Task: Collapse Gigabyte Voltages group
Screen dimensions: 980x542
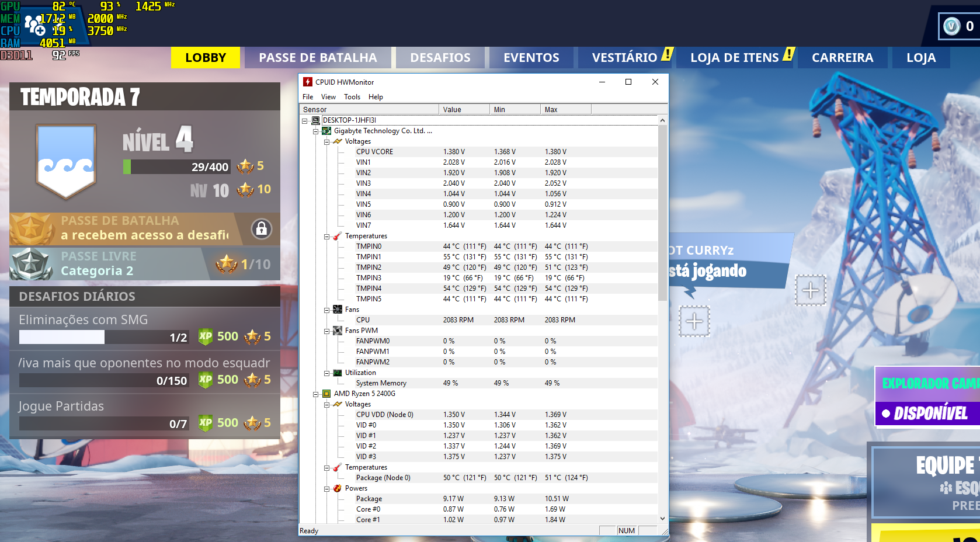Action: click(327, 142)
